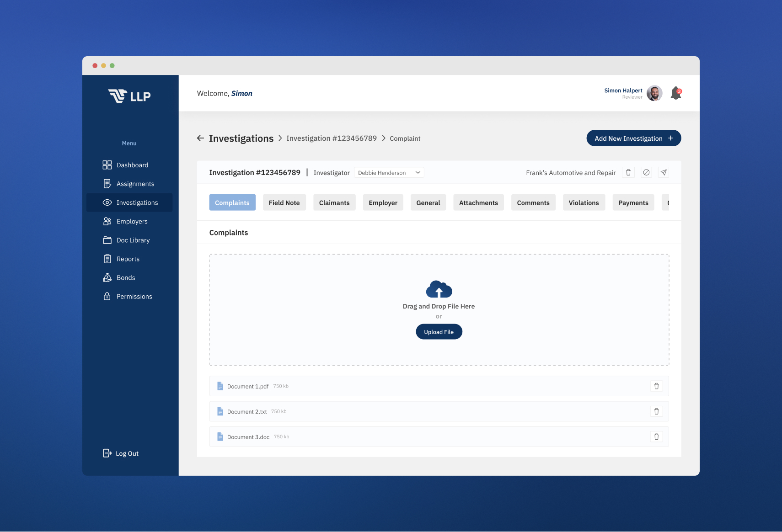Click the back arrow next to Investigations
Image resolution: width=782 pixels, height=532 pixels.
(200, 138)
